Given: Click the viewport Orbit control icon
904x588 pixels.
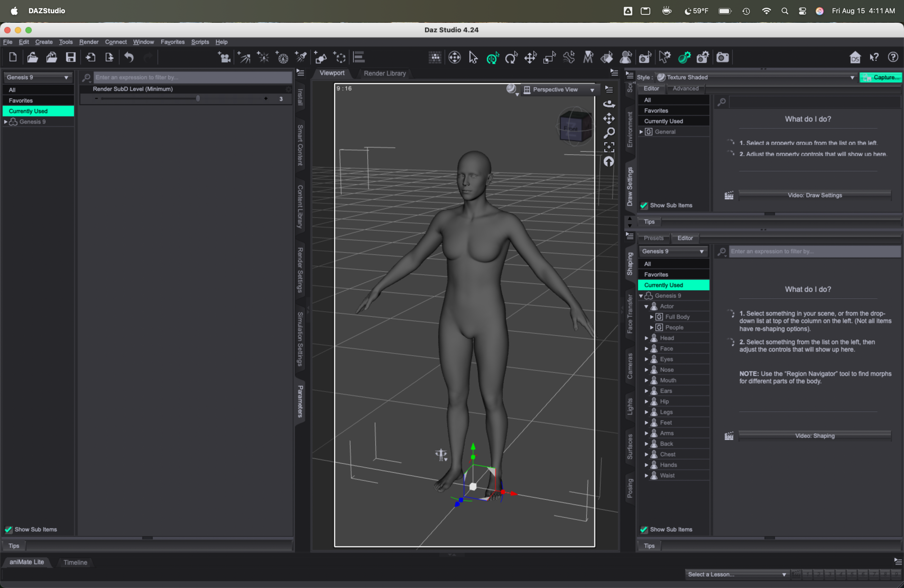Looking at the screenshot, I should [x=609, y=104].
